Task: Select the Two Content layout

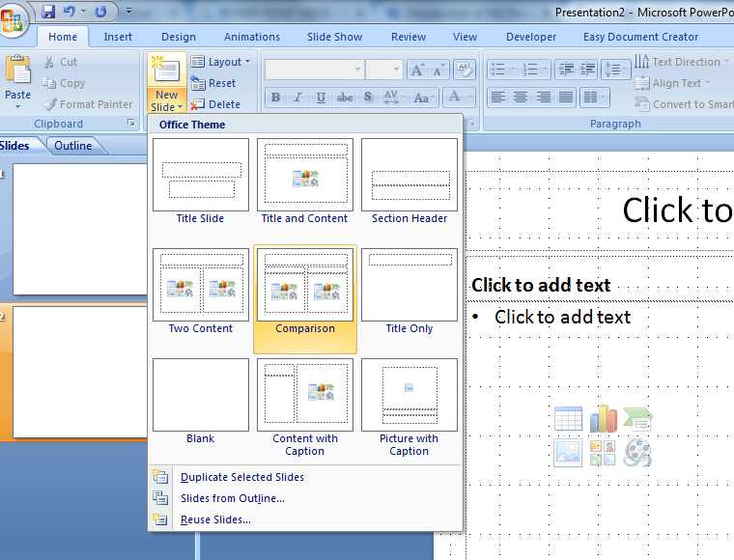Action: point(200,292)
